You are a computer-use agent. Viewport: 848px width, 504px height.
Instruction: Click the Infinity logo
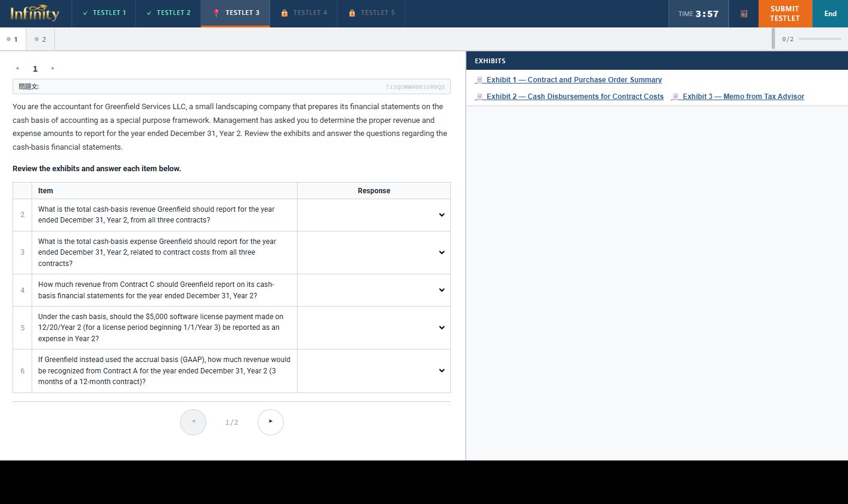tap(35, 13)
